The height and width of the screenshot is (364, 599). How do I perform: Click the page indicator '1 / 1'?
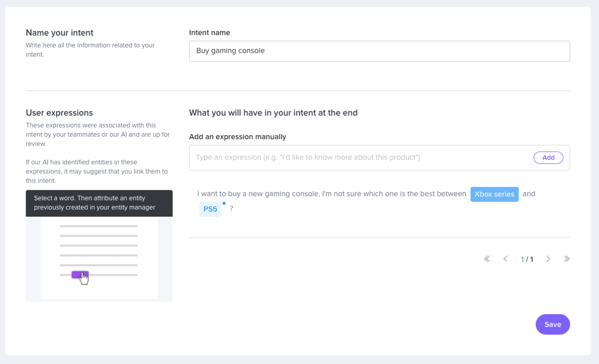click(x=527, y=259)
